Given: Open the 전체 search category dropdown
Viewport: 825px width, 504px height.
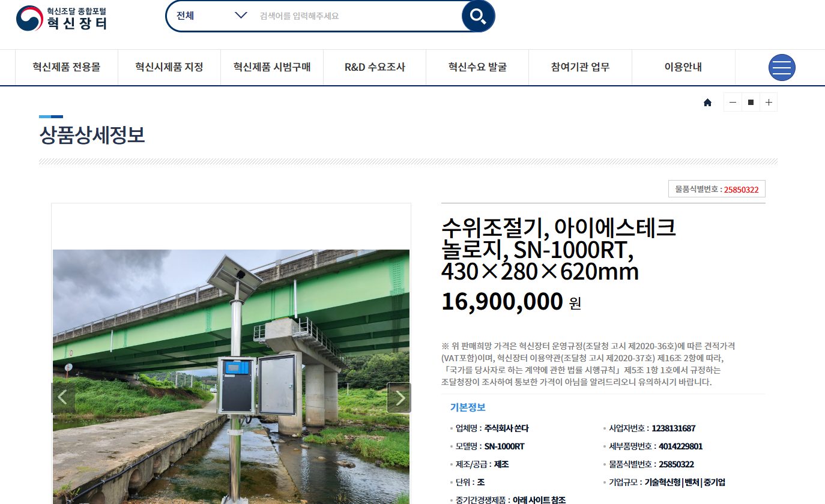Looking at the screenshot, I should point(211,16).
